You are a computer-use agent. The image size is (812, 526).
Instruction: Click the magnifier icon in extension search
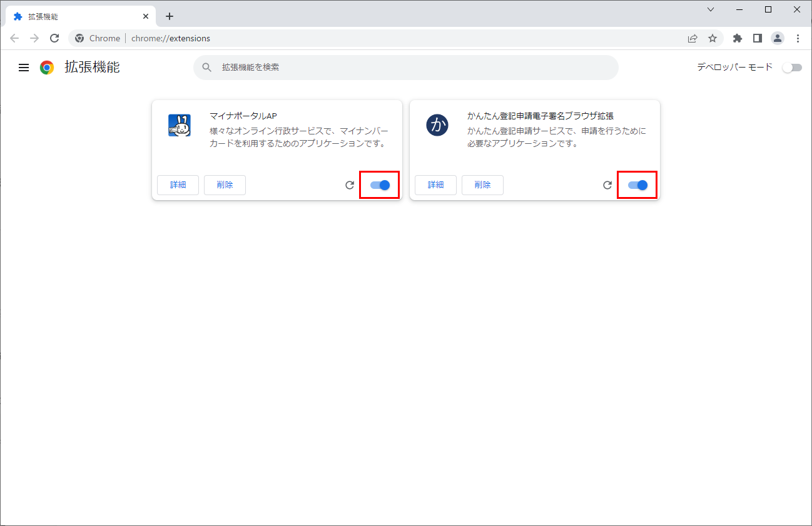[x=207, y=68]
